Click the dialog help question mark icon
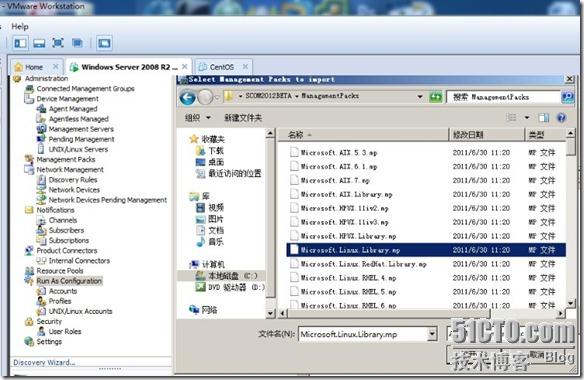This screenshot has height=380, width=584. click(x=561, y=118)
